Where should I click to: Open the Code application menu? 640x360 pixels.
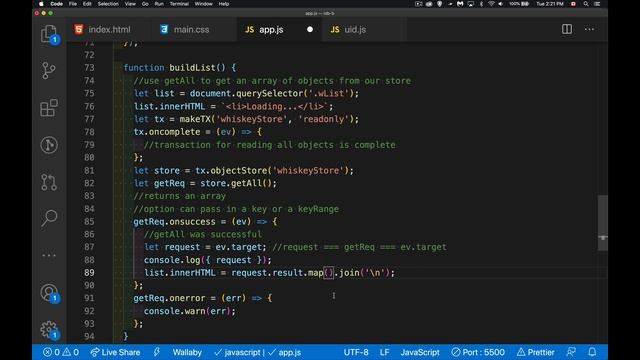point(56,4)
